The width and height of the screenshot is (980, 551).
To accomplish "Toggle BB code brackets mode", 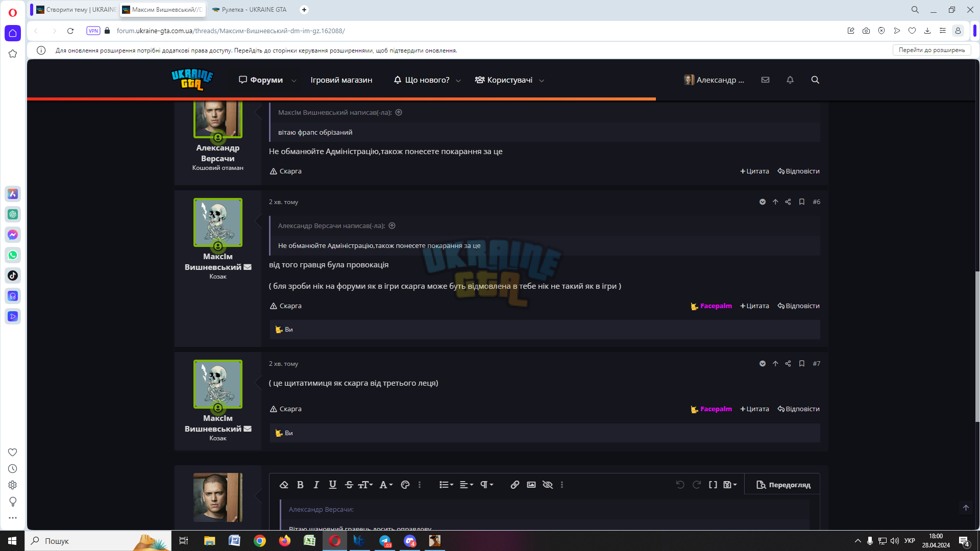I will click(713, 485).
